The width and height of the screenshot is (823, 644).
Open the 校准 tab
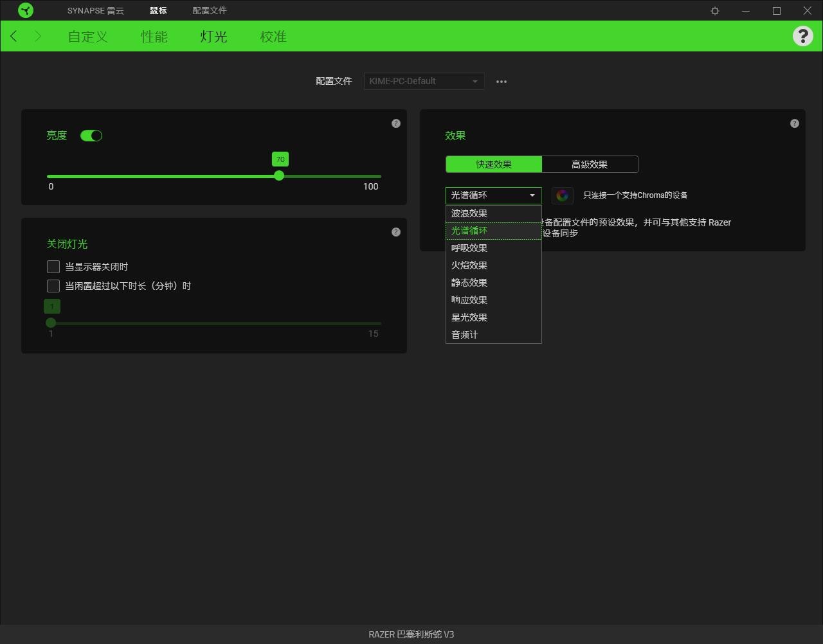tap(273, 37)
